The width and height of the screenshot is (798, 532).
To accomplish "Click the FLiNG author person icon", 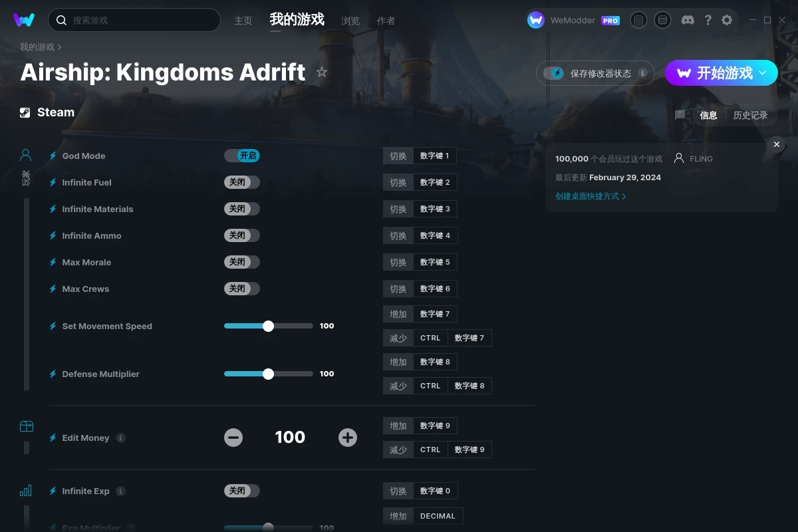I will pos(679,158).
